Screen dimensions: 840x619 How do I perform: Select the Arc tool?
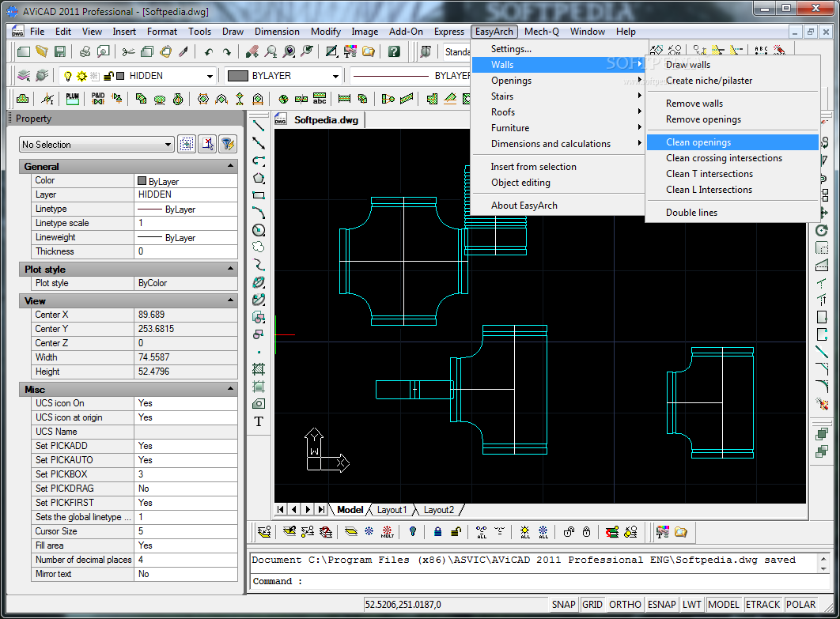coord(259,213)
